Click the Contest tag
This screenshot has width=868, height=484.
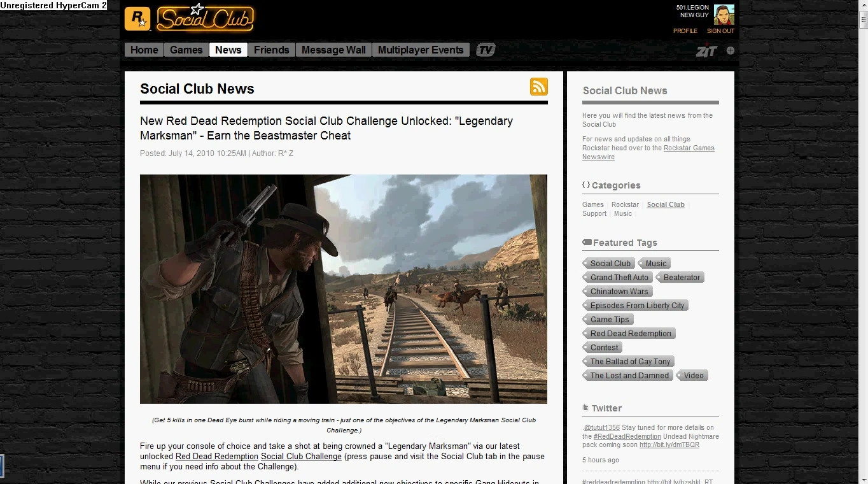point(602,347)
